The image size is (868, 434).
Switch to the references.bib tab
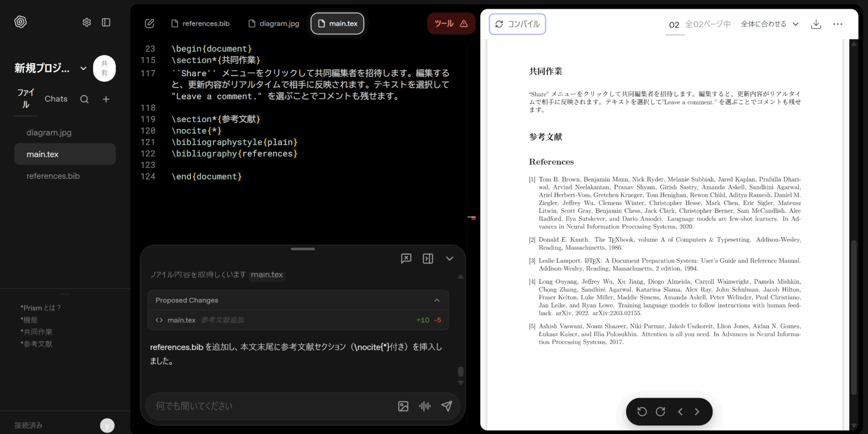point(200,24)
